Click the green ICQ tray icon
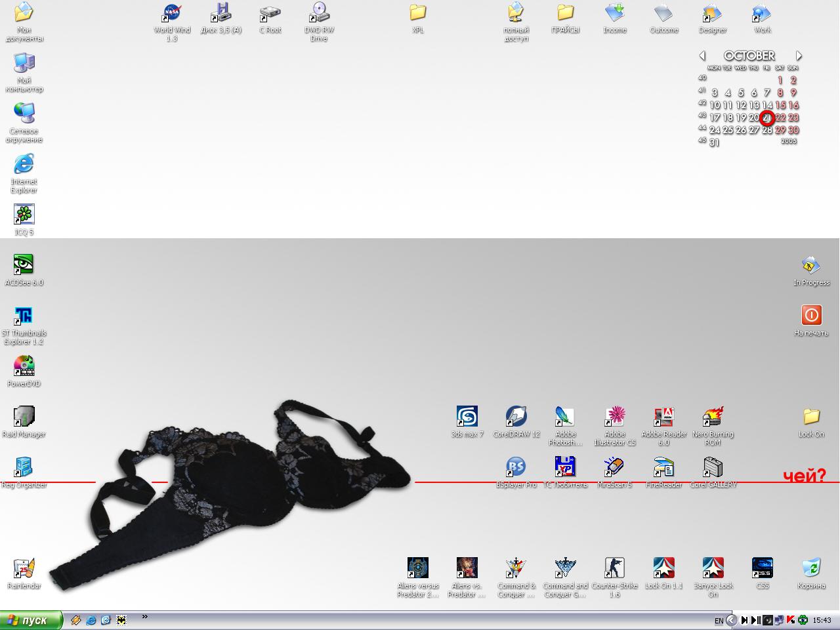Viewport: 840px width, 630px height. pos(803,620)
